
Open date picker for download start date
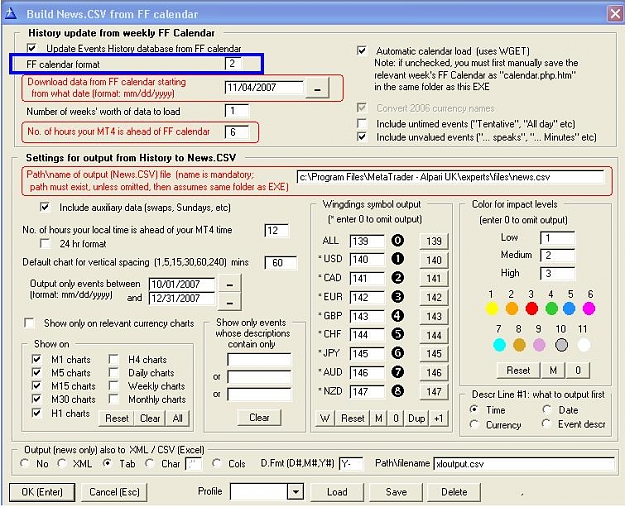point(317,88)
